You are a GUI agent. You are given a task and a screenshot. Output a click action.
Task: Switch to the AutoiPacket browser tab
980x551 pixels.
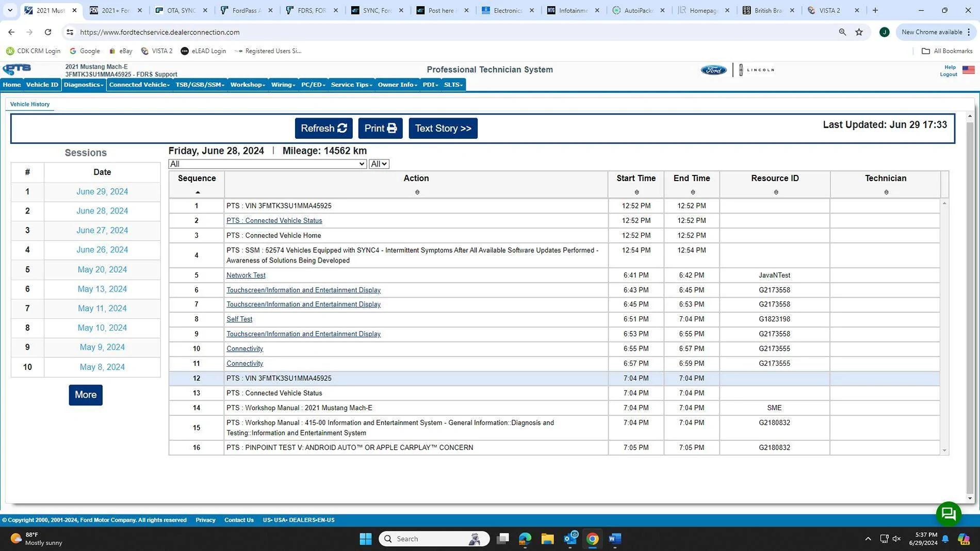click(x=639, y=10)
